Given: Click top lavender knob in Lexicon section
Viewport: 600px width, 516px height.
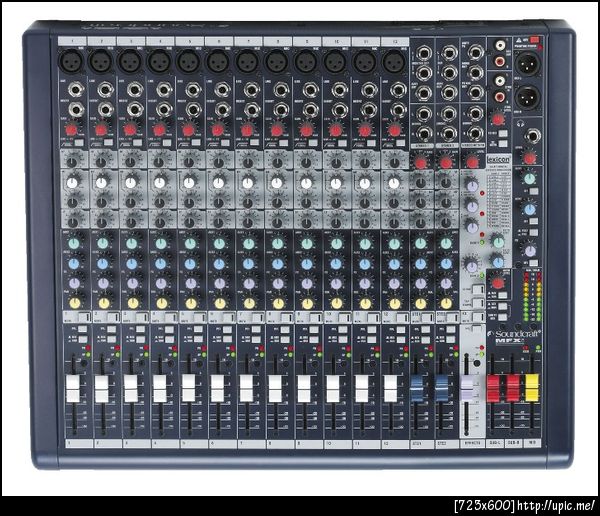Looking at the screenshot, I should 472,186.
